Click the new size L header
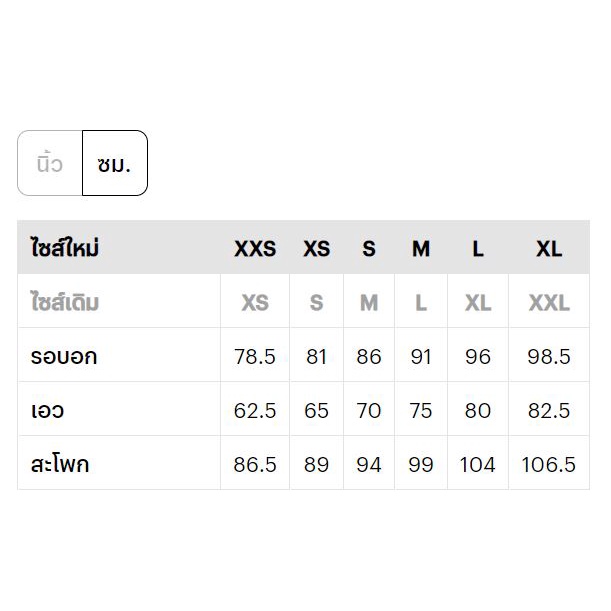 pyautogui.click(x=478, y=249)
